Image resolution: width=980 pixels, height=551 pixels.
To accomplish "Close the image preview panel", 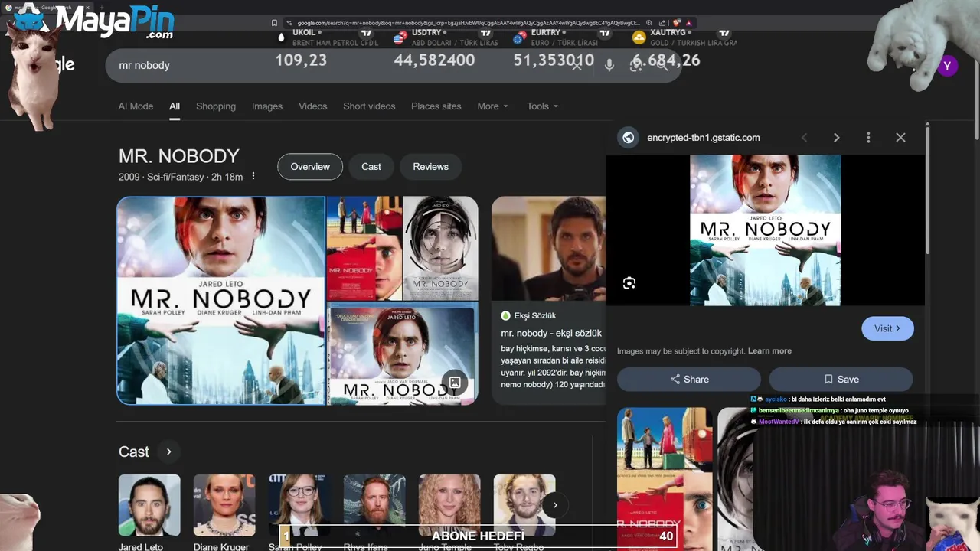I will 900,138.
